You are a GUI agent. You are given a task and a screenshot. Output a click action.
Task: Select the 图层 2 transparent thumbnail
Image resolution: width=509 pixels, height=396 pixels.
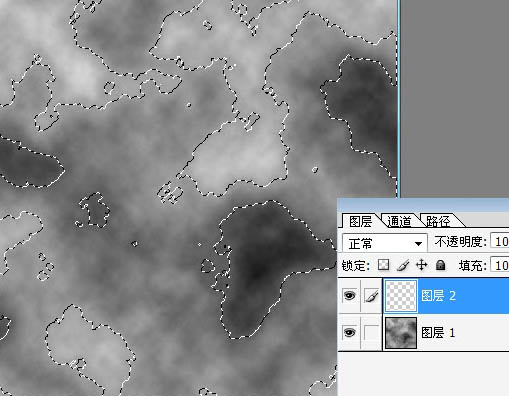click(401, 296)
